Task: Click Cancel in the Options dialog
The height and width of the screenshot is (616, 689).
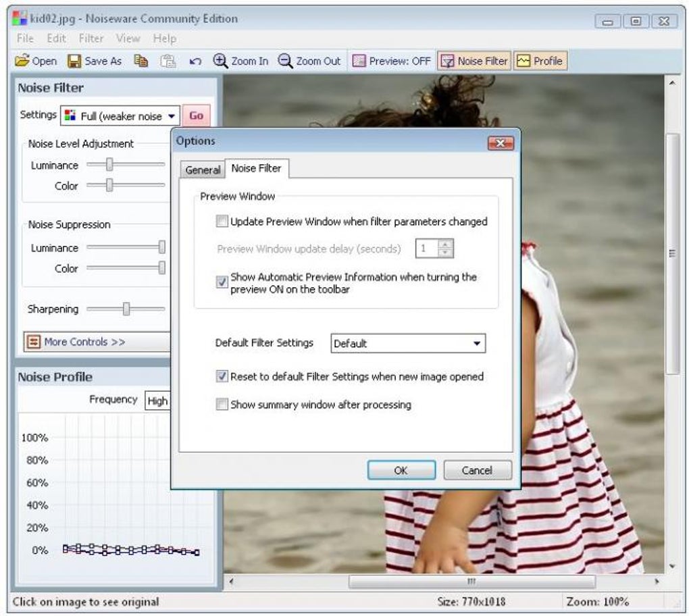Action: coord(477,470)
